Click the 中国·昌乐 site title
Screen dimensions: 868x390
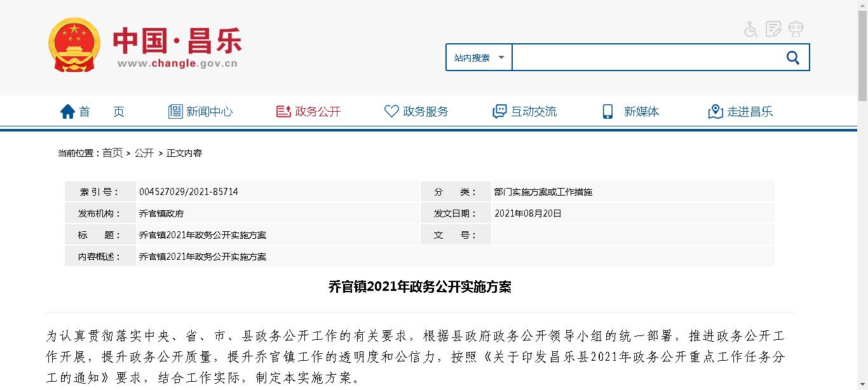tap(177, 43)
